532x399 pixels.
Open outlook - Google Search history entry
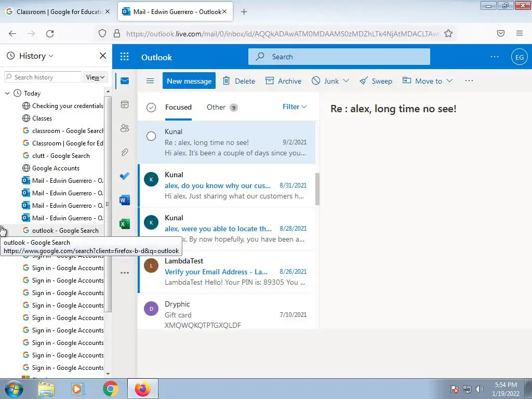pyautogui.click(x=61, y=231)
